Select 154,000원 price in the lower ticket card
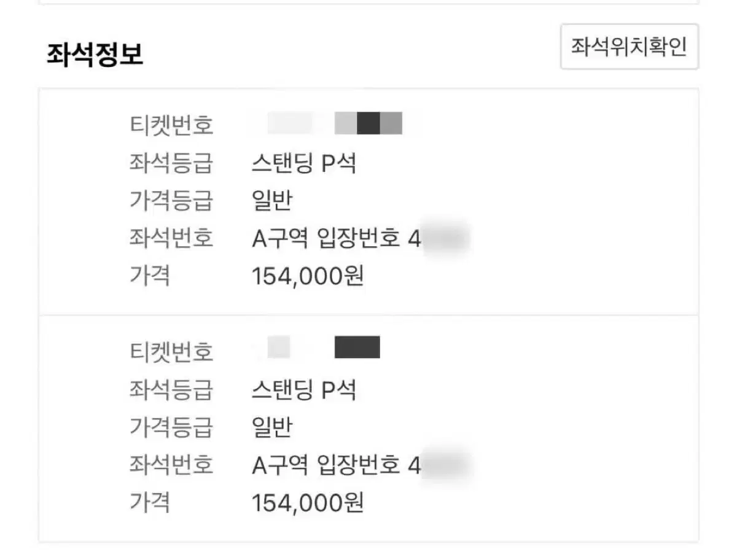The width and height of the screenshot is (737, 560). point(308,503)
